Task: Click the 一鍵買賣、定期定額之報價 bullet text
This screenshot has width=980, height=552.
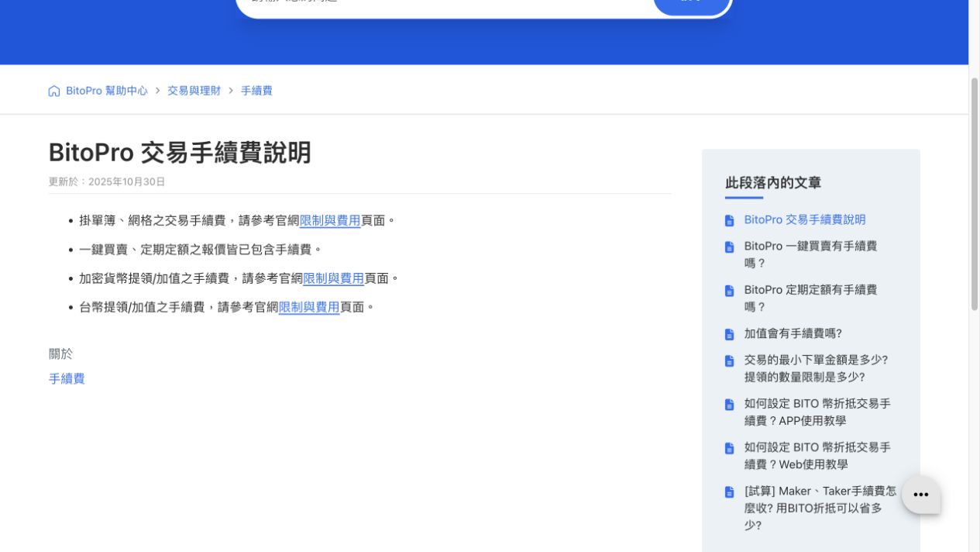Action: [x=201, y=250]
